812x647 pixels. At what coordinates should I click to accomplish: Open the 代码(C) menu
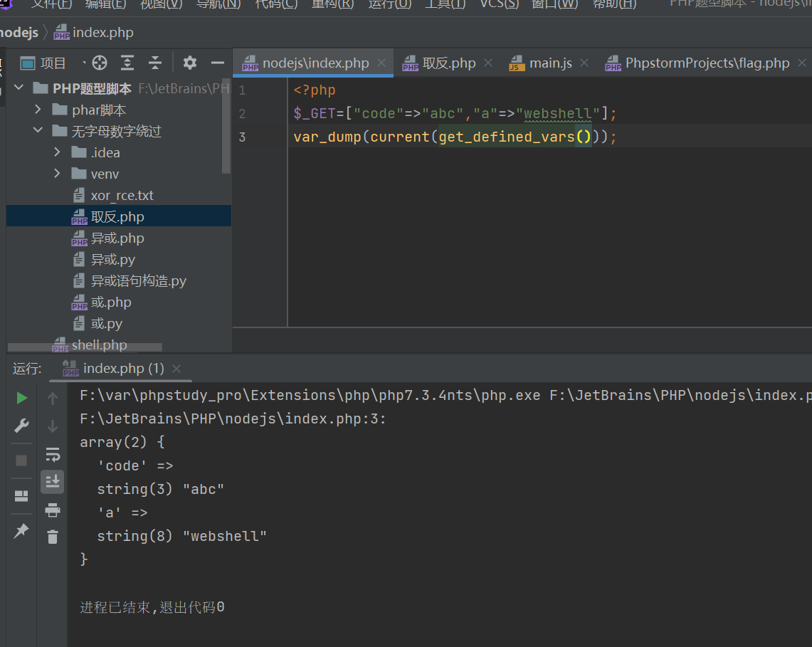coord(277,4)
